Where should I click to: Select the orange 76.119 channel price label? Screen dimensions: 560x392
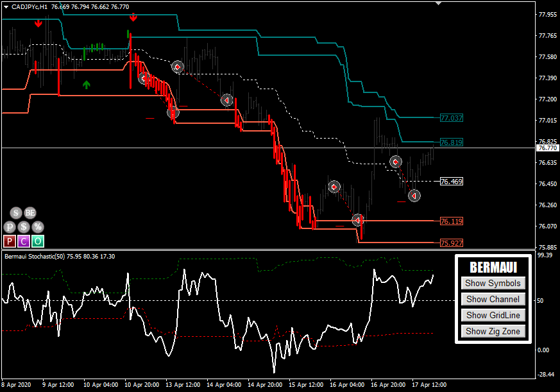[x=452, y=221]
